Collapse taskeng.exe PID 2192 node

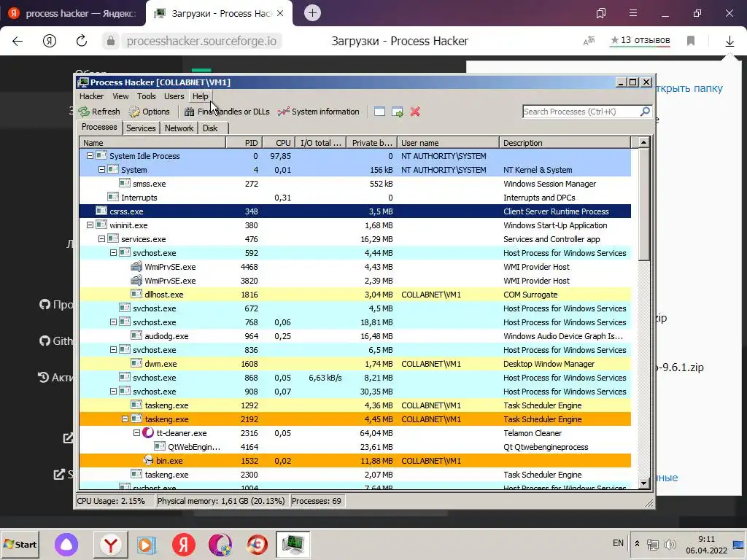coord(125,419)
